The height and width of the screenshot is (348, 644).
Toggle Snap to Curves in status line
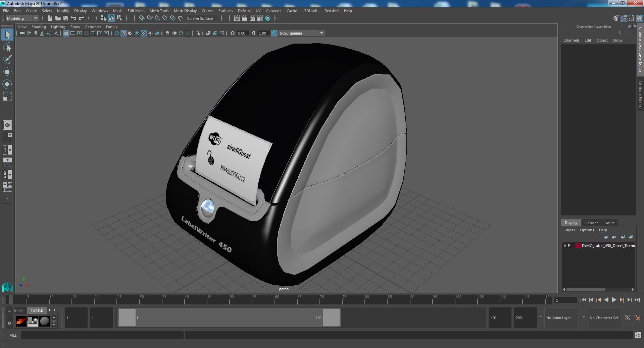149,18
